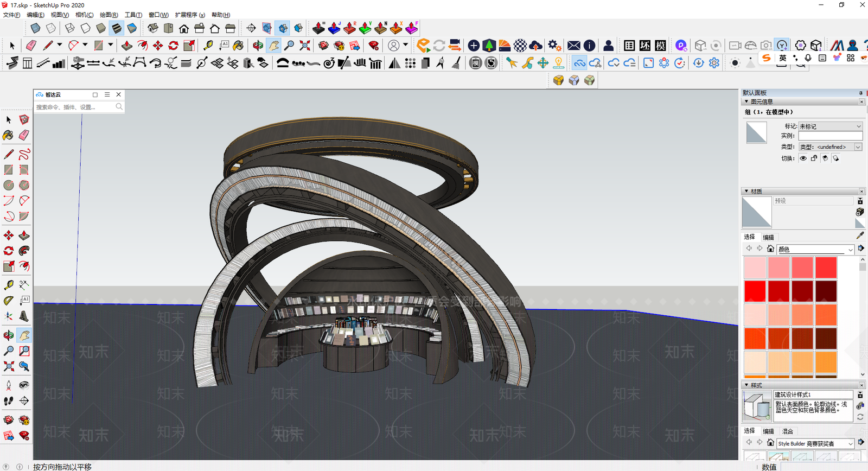Pick the light pink color swatch
Image resolution: width=868 pixels, height=471 pixels.
pyautogui.click(x=755, y=268)
